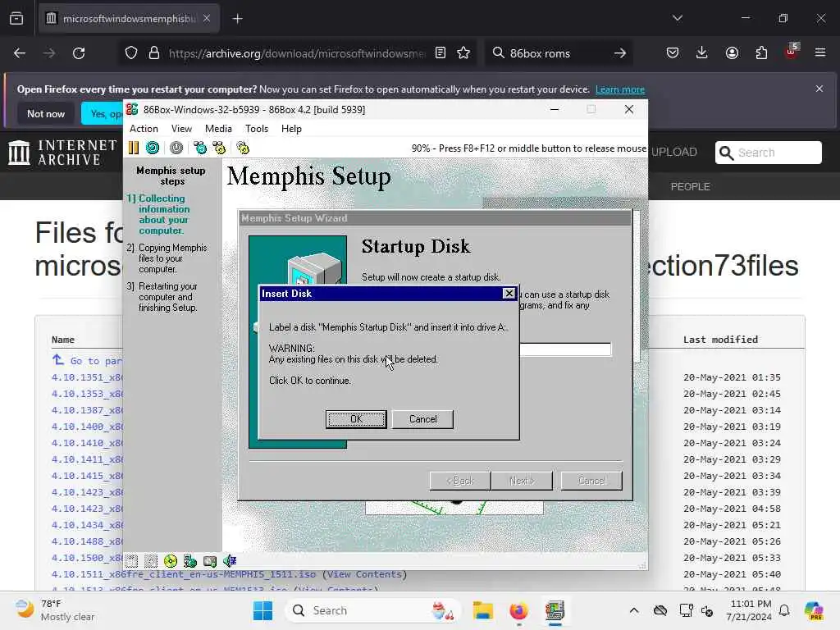Open the Action menu in 86Box
The image size is (840, 630).
(x=144, y=129)
